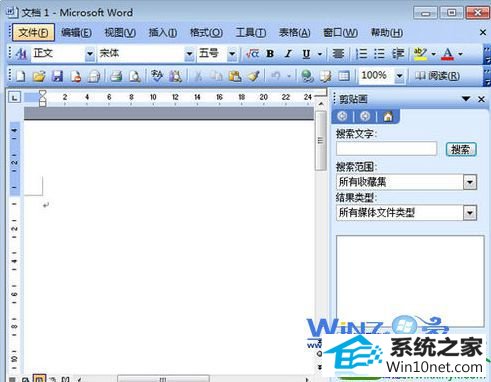Screen dimensions: 491x382
Task: Run spelling and grammar check
Action: pyautogui.click(x=156, y=76)
